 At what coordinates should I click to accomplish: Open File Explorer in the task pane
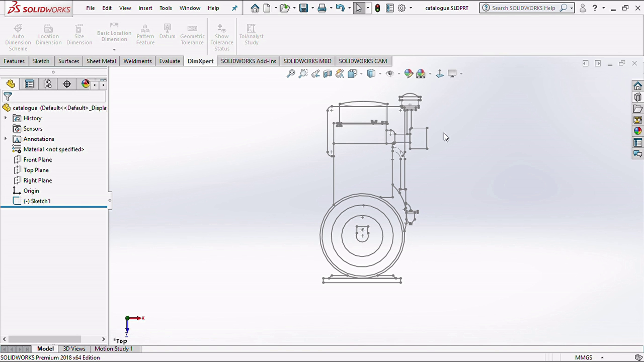[638, 109]
